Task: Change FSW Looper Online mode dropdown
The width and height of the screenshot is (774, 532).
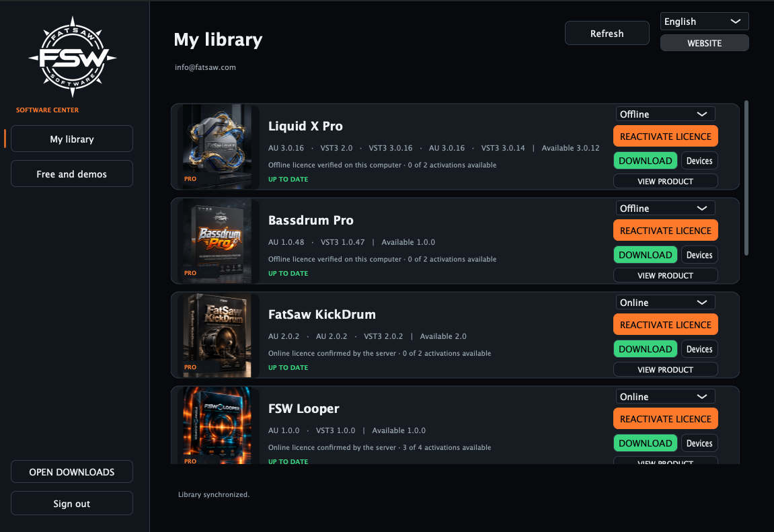Action: coord(665,397)
